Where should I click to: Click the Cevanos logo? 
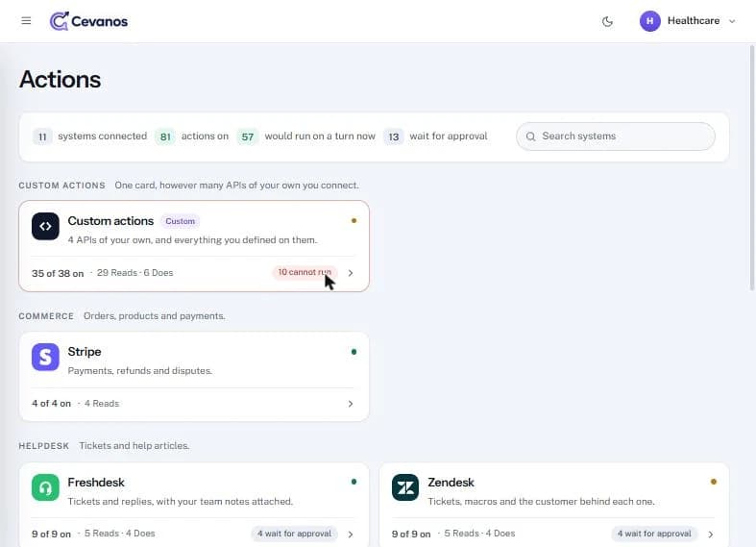(x=88, y=21)
